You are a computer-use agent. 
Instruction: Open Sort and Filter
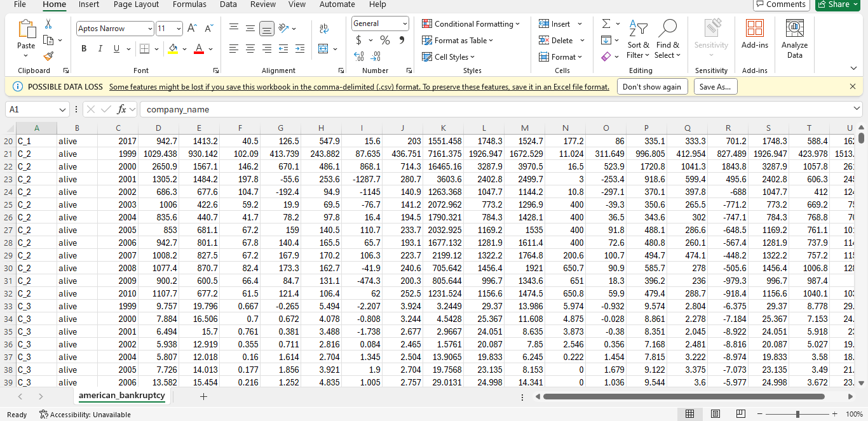point(638,39)
